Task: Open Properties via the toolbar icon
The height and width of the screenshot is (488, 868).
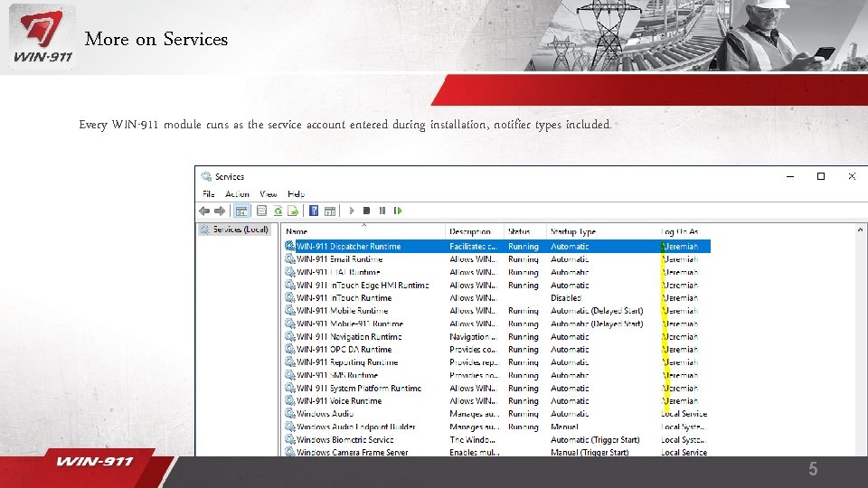Action: click(262, 211)
